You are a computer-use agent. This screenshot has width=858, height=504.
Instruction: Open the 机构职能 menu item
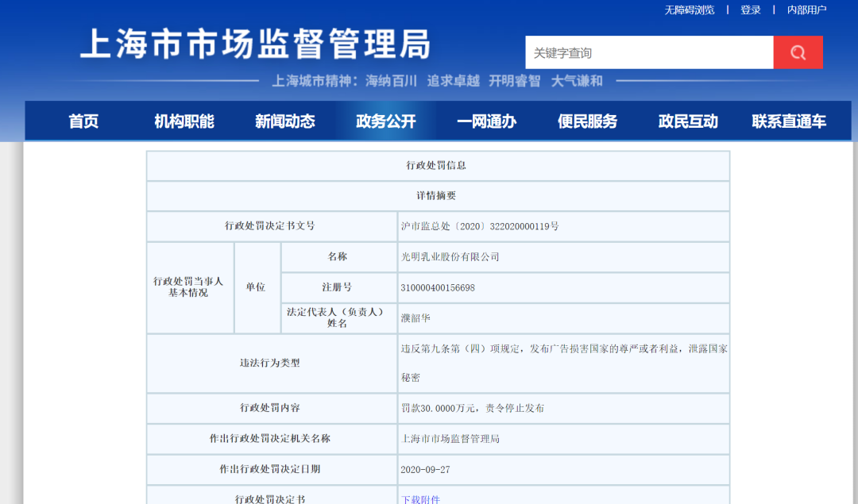184,121
